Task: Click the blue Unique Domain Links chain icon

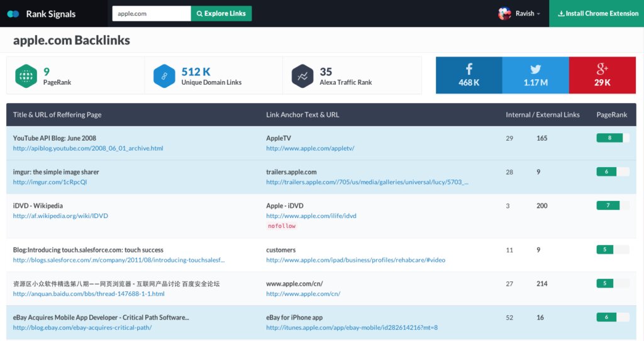Action: coord(164,76)
